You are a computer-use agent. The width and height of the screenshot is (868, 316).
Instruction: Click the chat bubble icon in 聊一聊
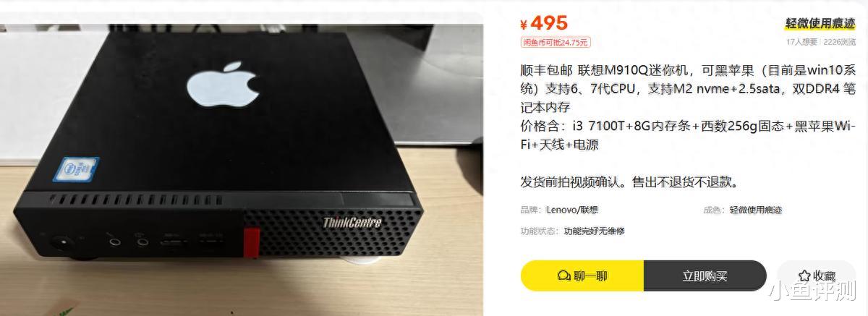tap(564, 276)
